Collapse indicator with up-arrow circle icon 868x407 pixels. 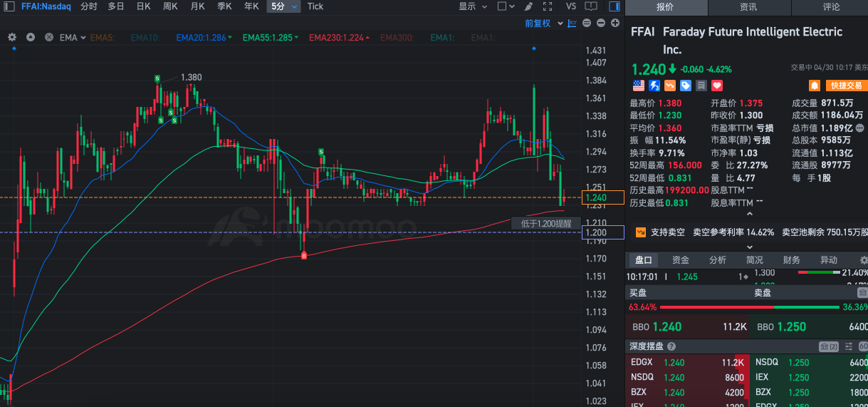click(31, 37)
